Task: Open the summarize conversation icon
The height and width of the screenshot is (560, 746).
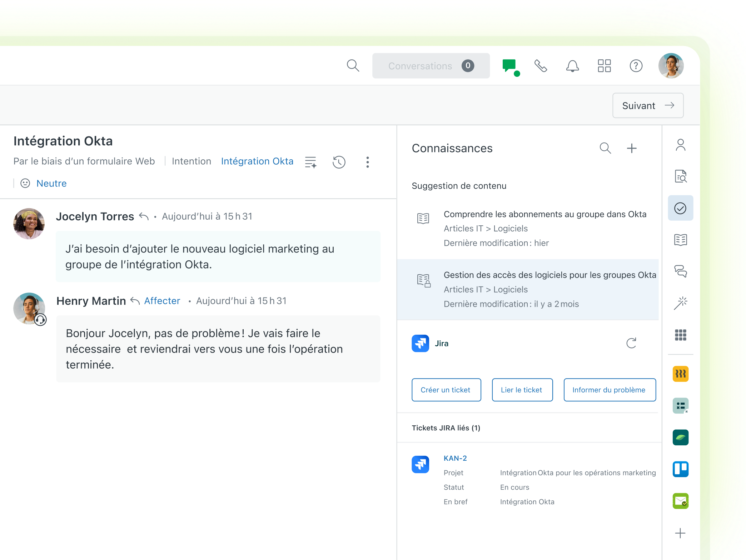Action: click(310, 162)
